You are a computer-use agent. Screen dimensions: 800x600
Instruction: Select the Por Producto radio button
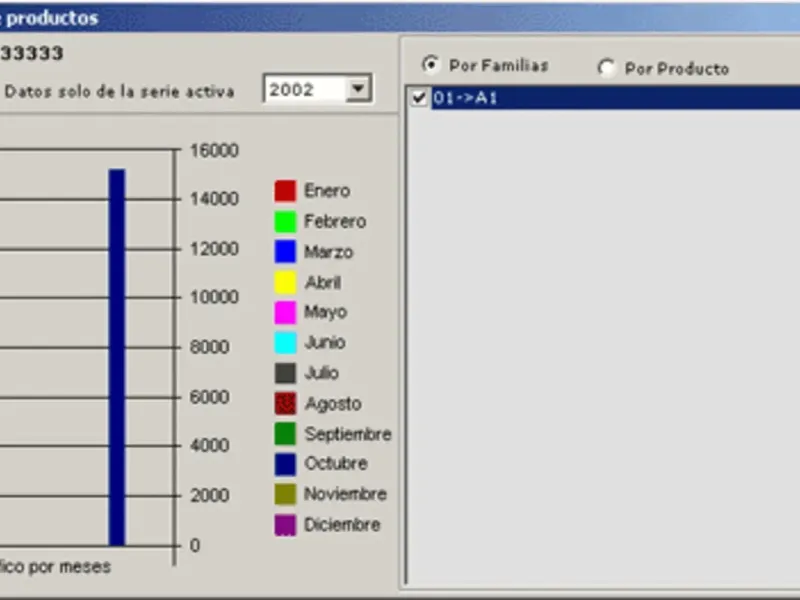[606, 68]
